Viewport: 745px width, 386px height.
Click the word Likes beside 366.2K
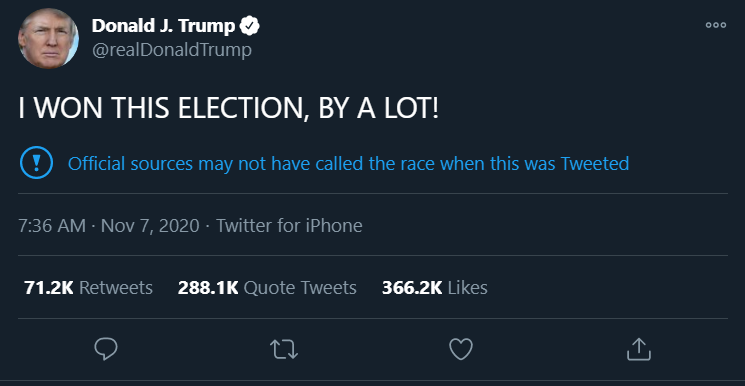(468, 288)
